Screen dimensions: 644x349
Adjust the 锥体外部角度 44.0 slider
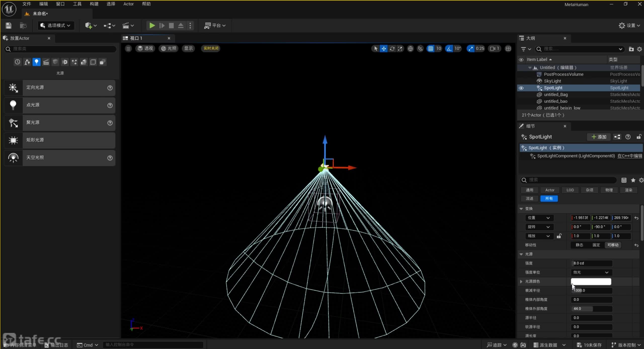click(x=591, y=309)
